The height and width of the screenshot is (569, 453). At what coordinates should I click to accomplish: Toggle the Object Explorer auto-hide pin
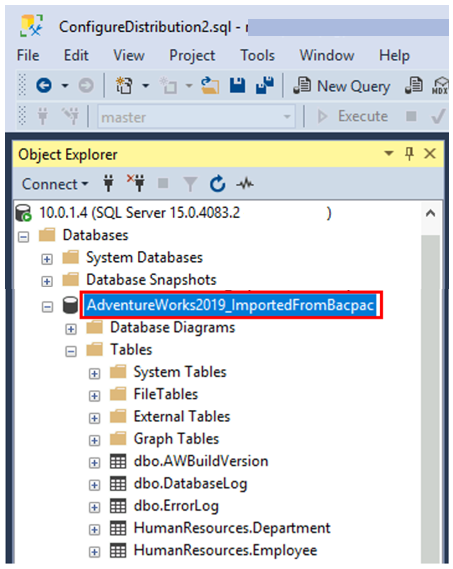pos(409,153)
